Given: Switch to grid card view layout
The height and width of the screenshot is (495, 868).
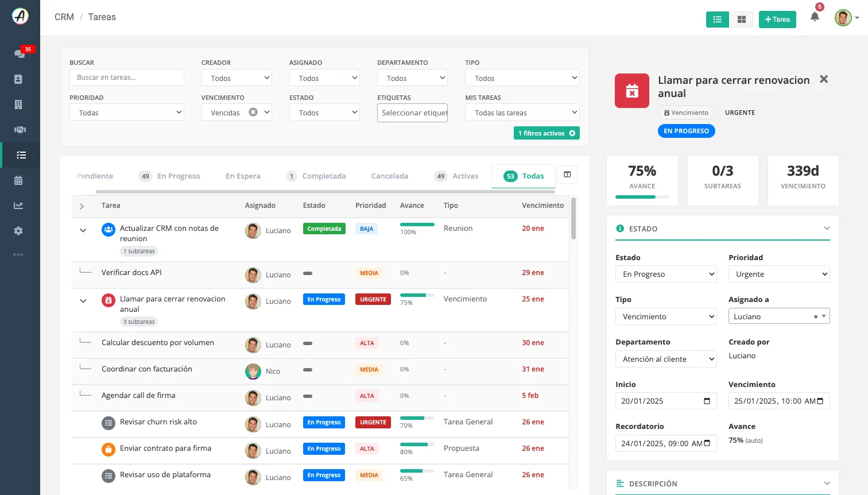Looking at the screenshot, I should pos(741,20).
